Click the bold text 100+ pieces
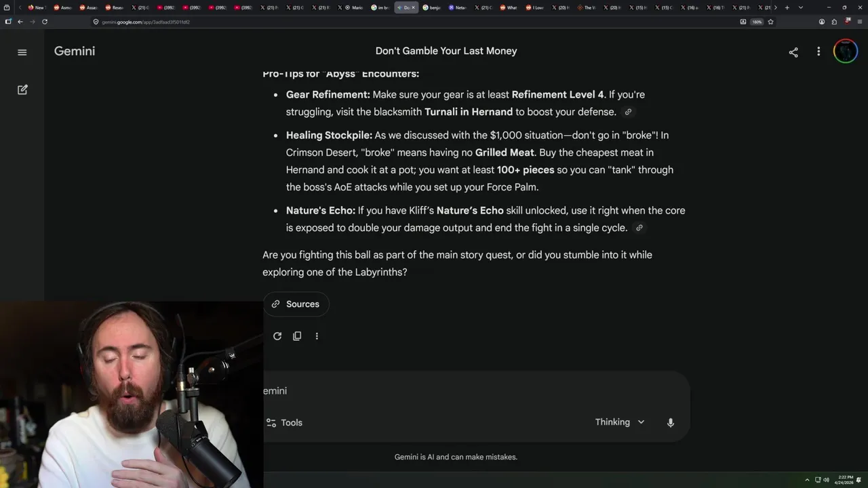 (x=526, y=170)
